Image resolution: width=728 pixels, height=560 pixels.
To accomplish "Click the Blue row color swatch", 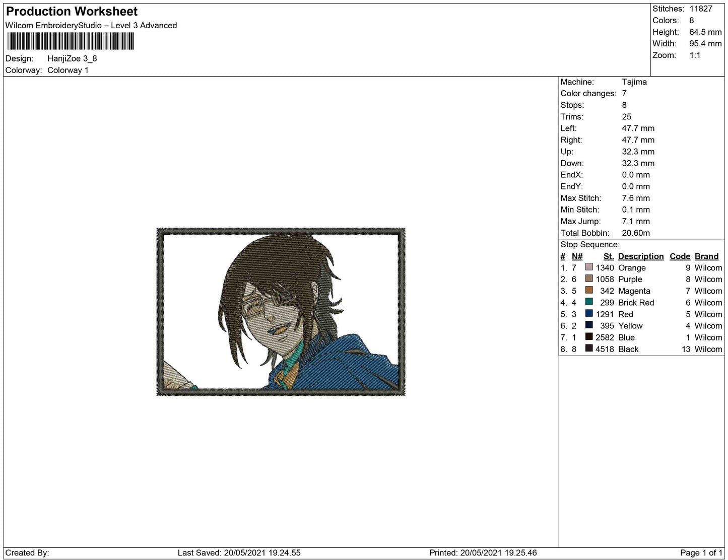I will 588,336.
